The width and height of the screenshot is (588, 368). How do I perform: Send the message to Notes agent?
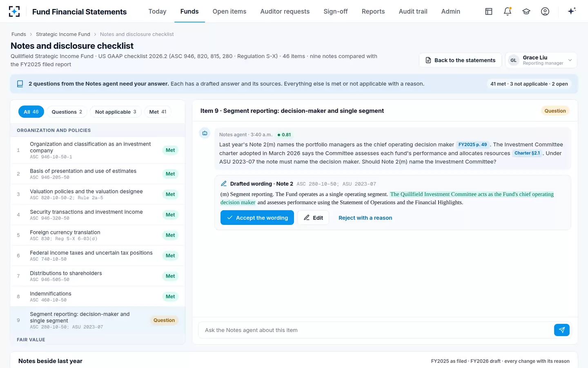(562, 330)
